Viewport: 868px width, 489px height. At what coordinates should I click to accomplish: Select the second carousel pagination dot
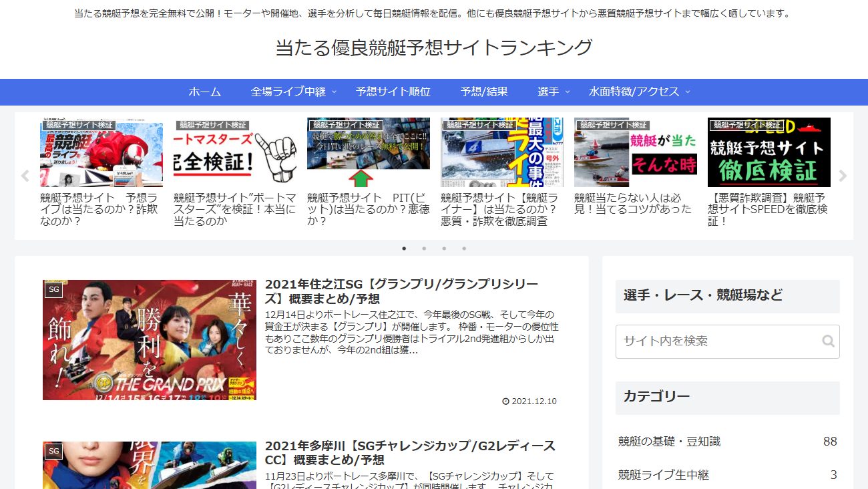coord(424,249)
